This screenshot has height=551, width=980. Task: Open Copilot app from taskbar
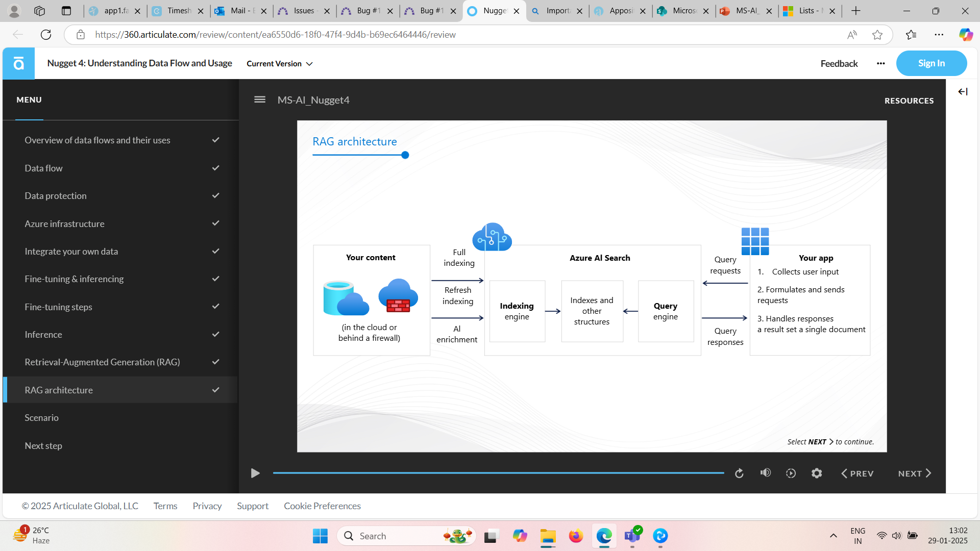click(x=520, y=536)
